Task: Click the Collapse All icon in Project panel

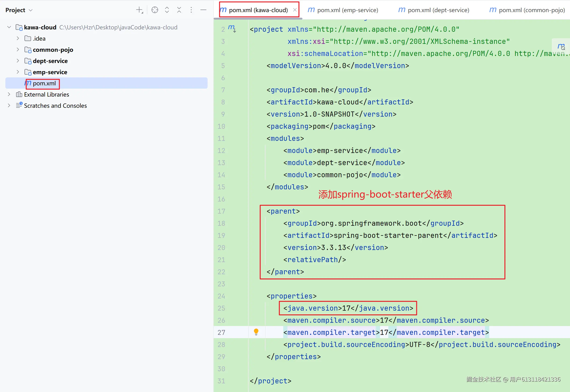Action: 179,10
